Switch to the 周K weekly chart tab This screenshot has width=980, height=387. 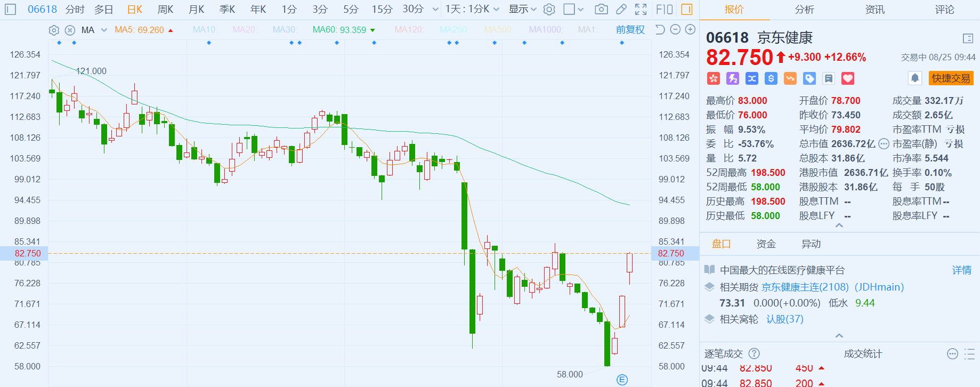tap(165, 9)
